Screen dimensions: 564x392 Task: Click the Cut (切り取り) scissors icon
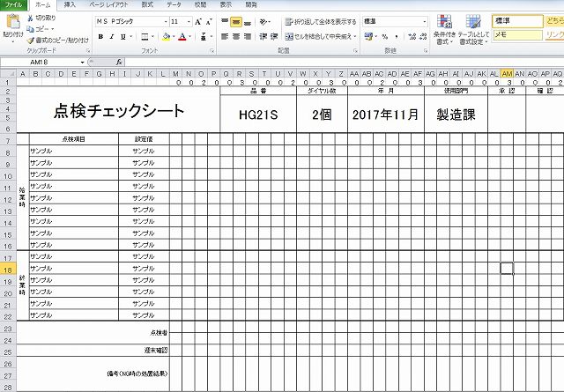click(x=30, y=18)
